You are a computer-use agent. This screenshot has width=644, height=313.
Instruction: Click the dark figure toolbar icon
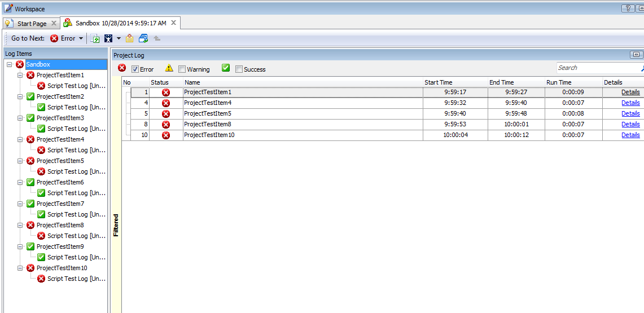click(108, 38)
